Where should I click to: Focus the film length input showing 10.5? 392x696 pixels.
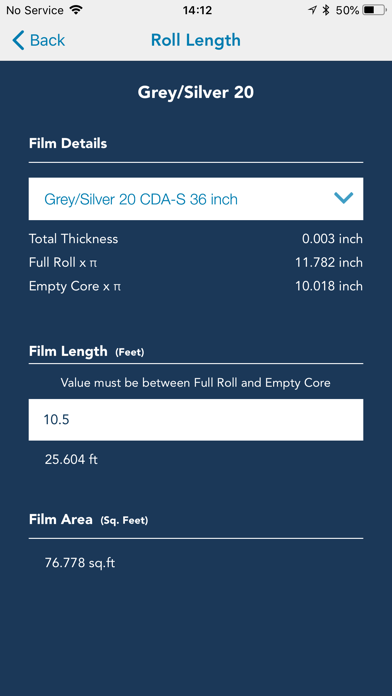tap(196, 419)
